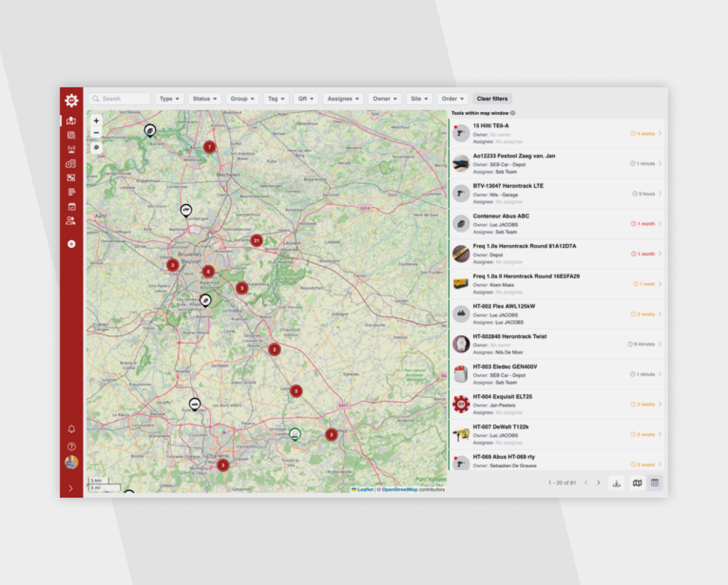Open the QR filter dropdown
The height and width of the screenshot is (585, 728).
pos(306,98)
